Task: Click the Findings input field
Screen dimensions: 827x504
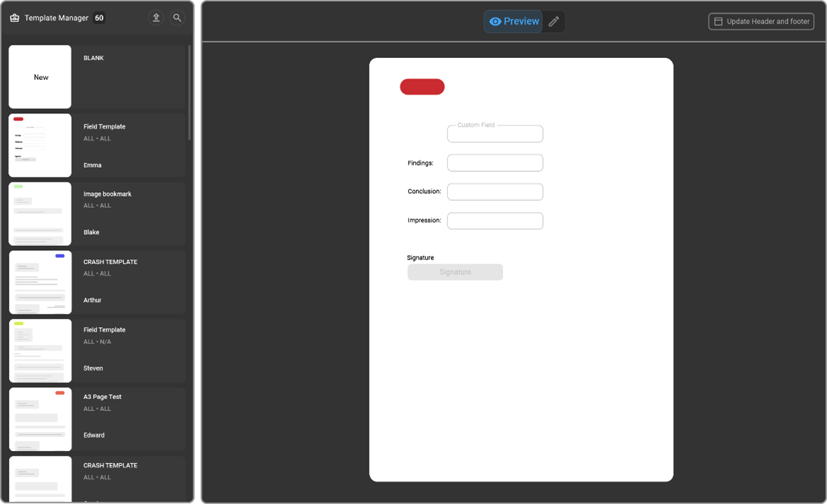Action: click(495, 163)
